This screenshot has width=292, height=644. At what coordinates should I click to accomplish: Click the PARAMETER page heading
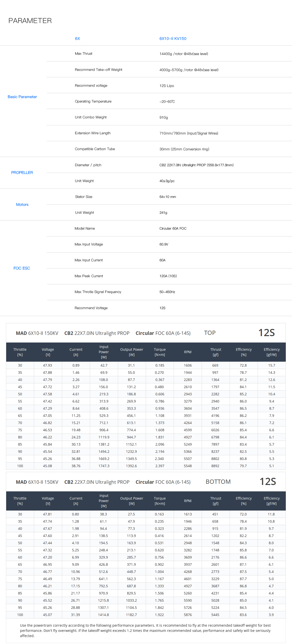click(x=30, y=21)
